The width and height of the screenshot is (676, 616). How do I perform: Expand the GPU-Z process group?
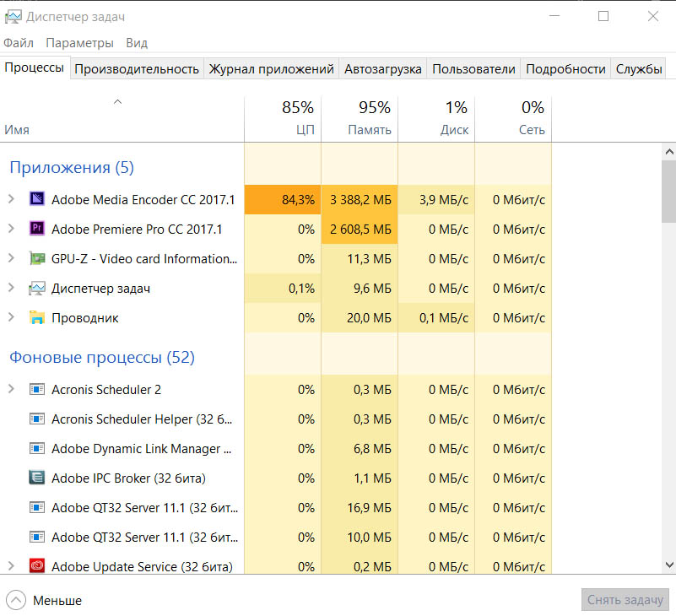[x=11, y=258]
